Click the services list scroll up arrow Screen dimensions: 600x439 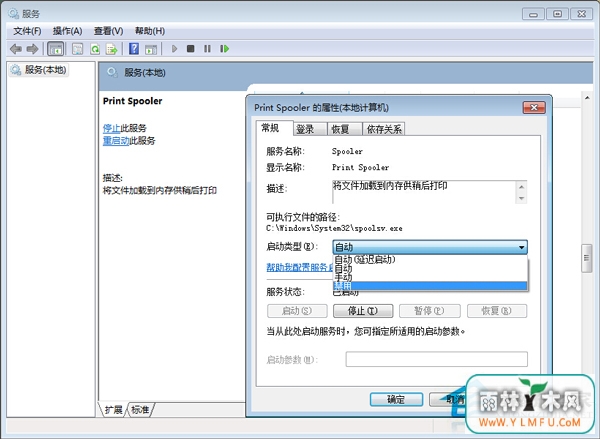pos(587,98)
